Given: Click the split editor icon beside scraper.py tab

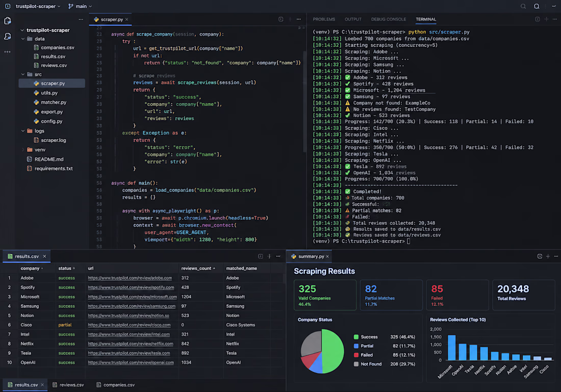Looking at the screenshot, I should [281, 19].
